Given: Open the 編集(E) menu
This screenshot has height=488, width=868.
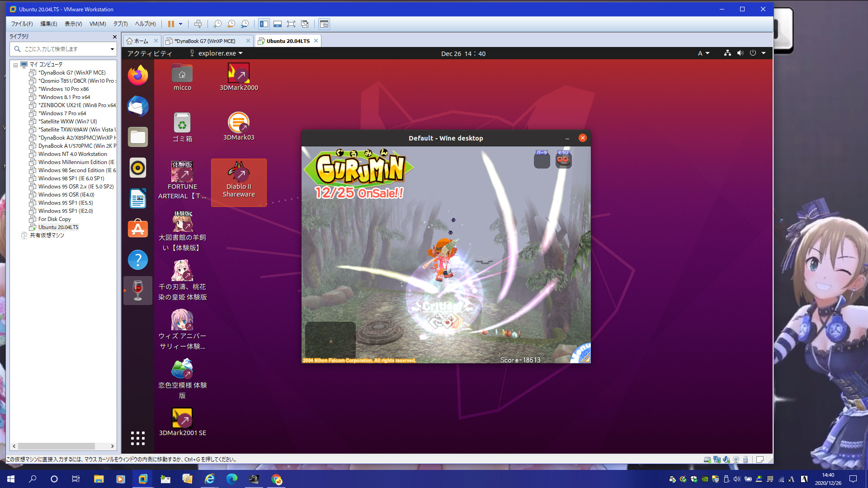Looking at the screenshot, I should coord(49,24).
